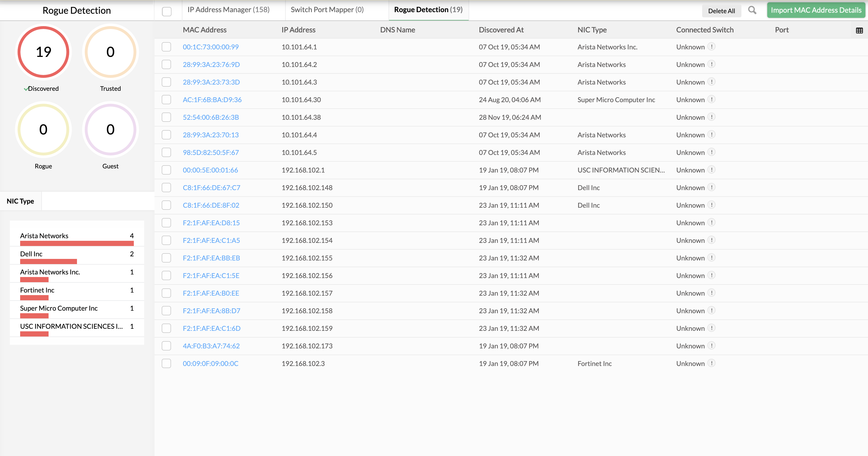Open the column chooser grid icon
This screenshot has width=868, height=456.
point(860,30)
